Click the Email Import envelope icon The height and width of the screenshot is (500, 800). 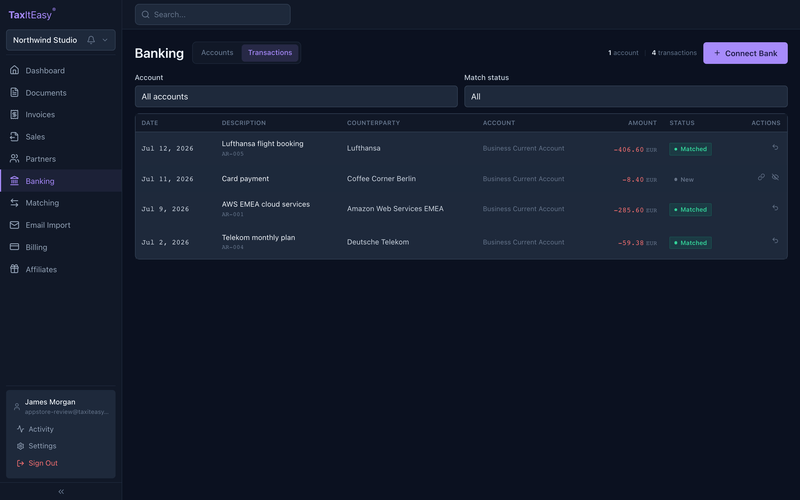point(14,225)
